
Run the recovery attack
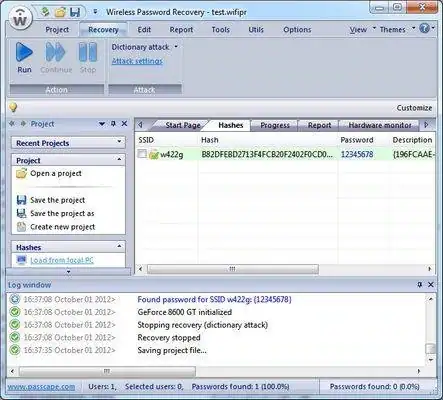point(24,57)
